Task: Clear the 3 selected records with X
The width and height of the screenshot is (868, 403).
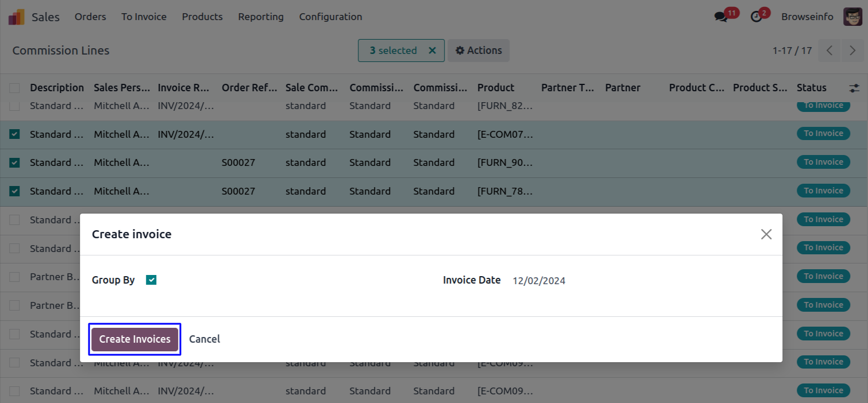Action: [432, 51]
